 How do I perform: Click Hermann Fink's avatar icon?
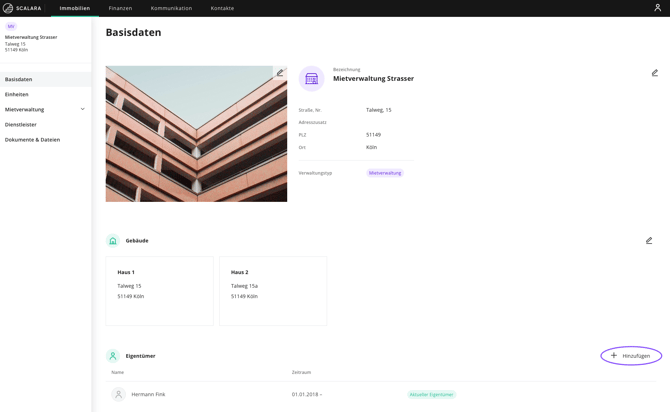click(118, 394)
